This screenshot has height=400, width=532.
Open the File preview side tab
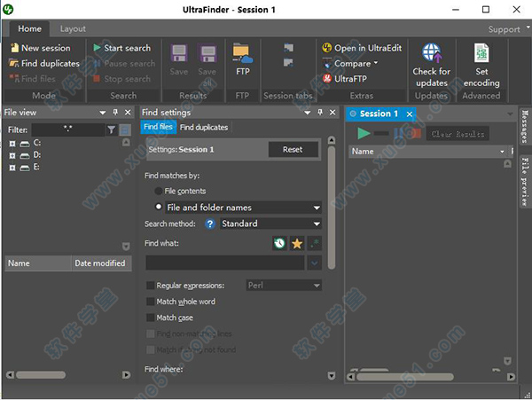(x=525, y=182)
